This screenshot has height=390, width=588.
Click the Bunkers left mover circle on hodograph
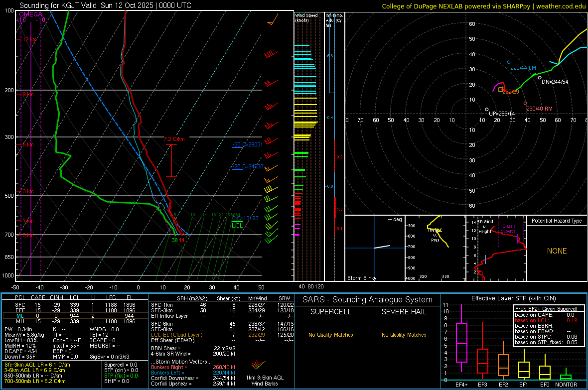pyautogui.click(x=509, y=62)
